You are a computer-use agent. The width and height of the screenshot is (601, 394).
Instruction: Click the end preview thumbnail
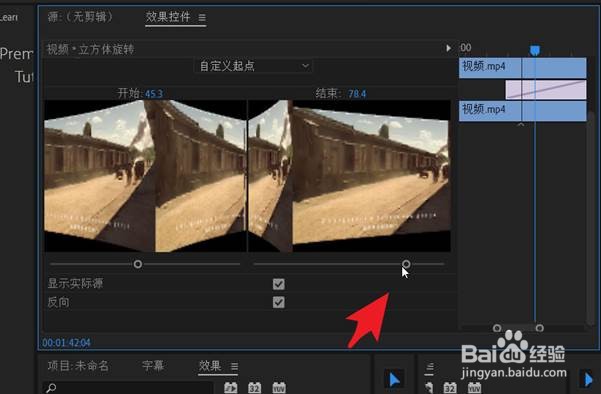(349, 176)
